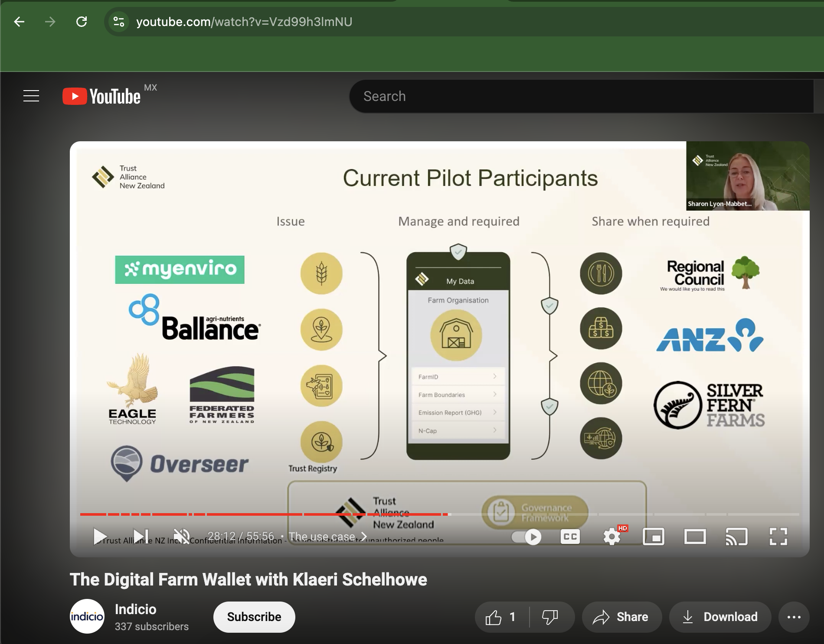
Task: Reload the YouTube page
Action: 82,22
